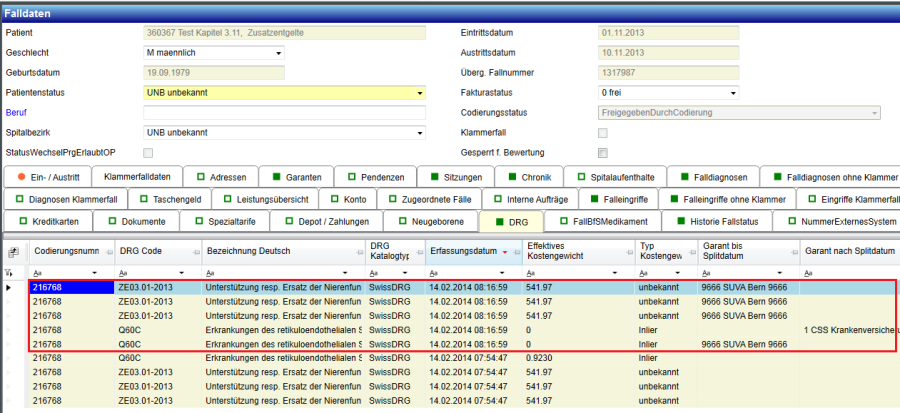Pin the Effektives Kostengewicht column
Screen dimensions: 900x413
pyautogui.click(x=628, y=253)
